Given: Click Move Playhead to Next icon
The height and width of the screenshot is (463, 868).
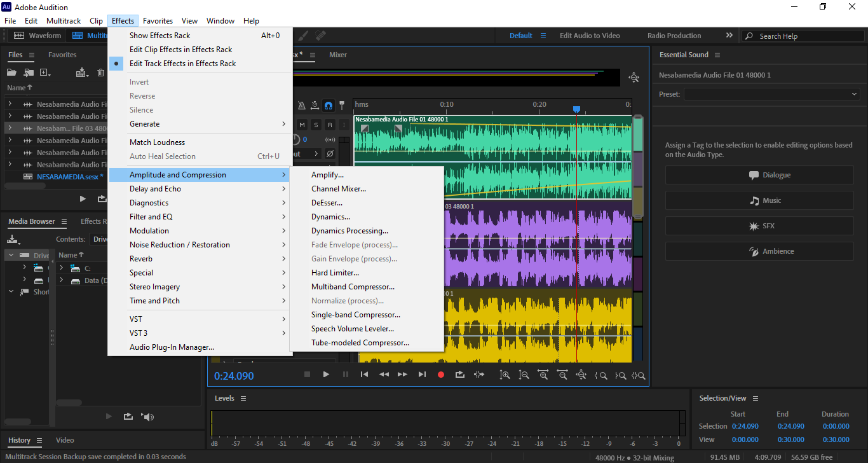Looking at the screenshot, I should [x=422, y=375].
